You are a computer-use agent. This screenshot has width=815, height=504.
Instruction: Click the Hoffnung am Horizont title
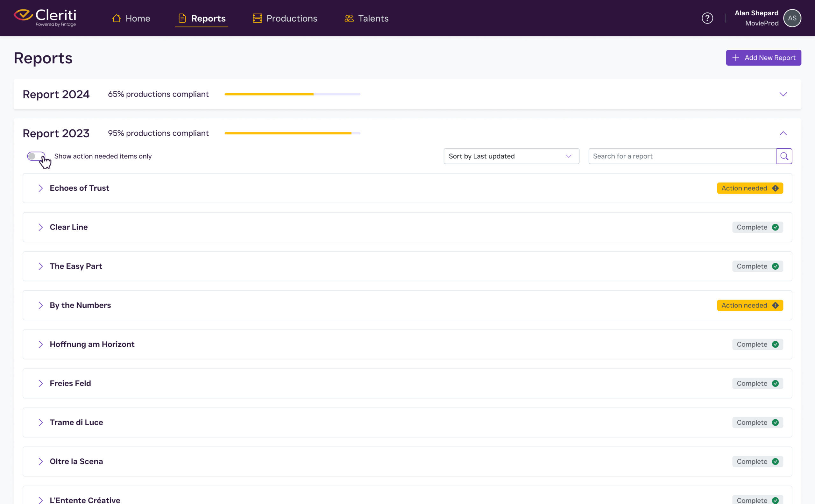pyautogui.click(x=92, y=344)
